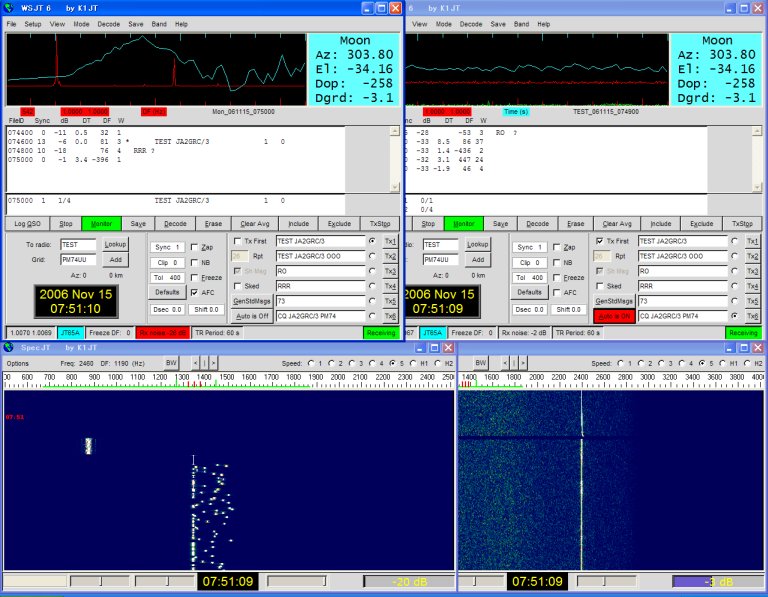Click Log QSO button

[x=27, y=224]
